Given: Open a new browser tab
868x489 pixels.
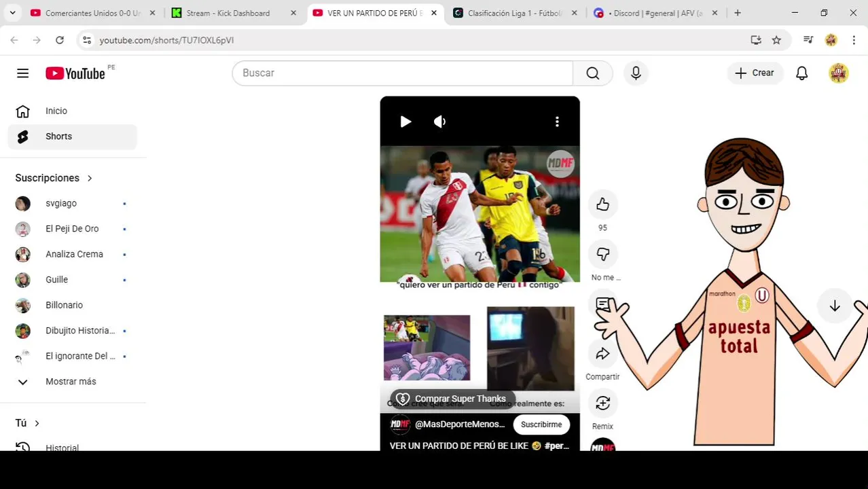Looking at the screenshot, I should (738, 13).
